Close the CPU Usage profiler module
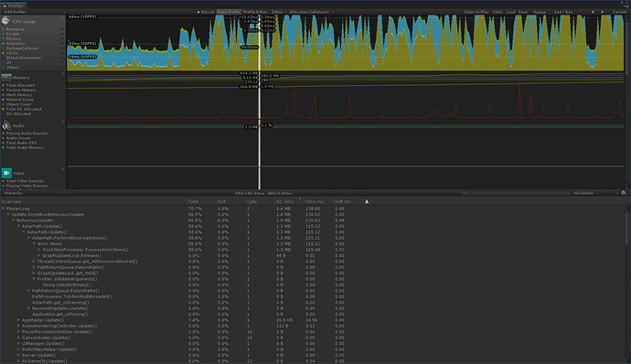The height and width of the screenshot is (364, 631). (63, 17)
